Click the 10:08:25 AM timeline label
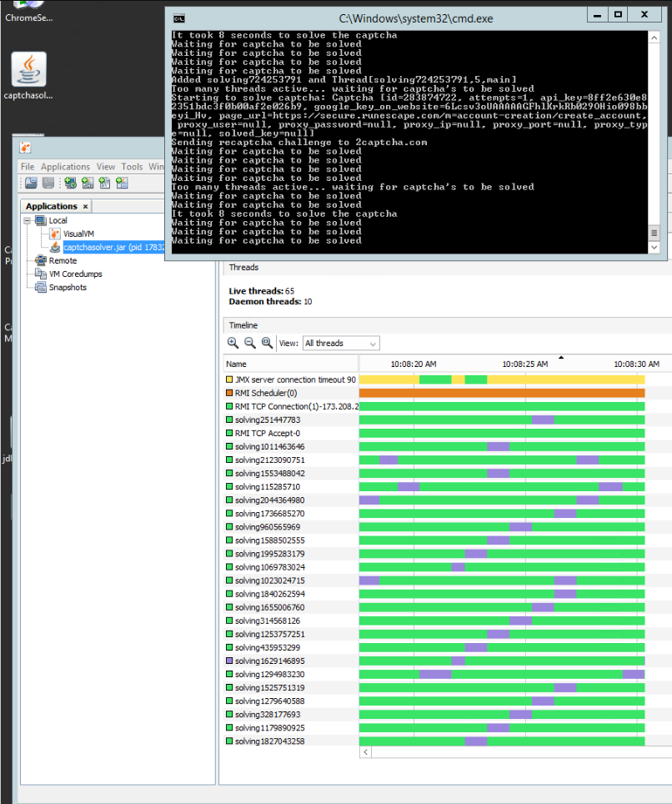This screenshot has width=672, height=804. click(525, 364)
